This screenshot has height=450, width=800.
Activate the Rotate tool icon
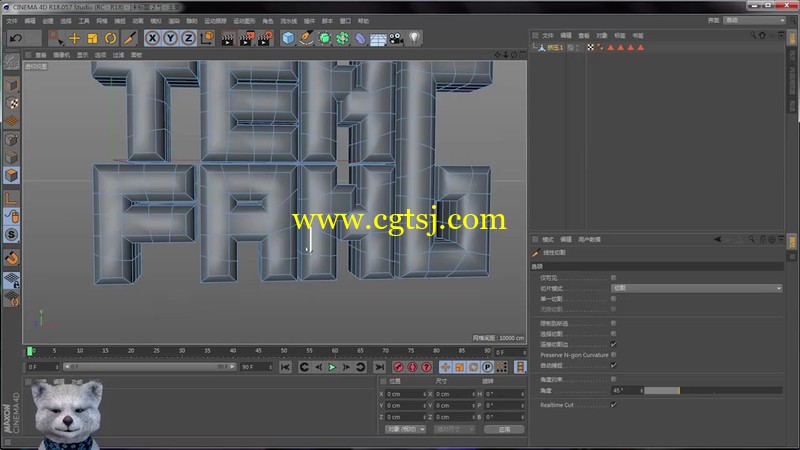110,38
